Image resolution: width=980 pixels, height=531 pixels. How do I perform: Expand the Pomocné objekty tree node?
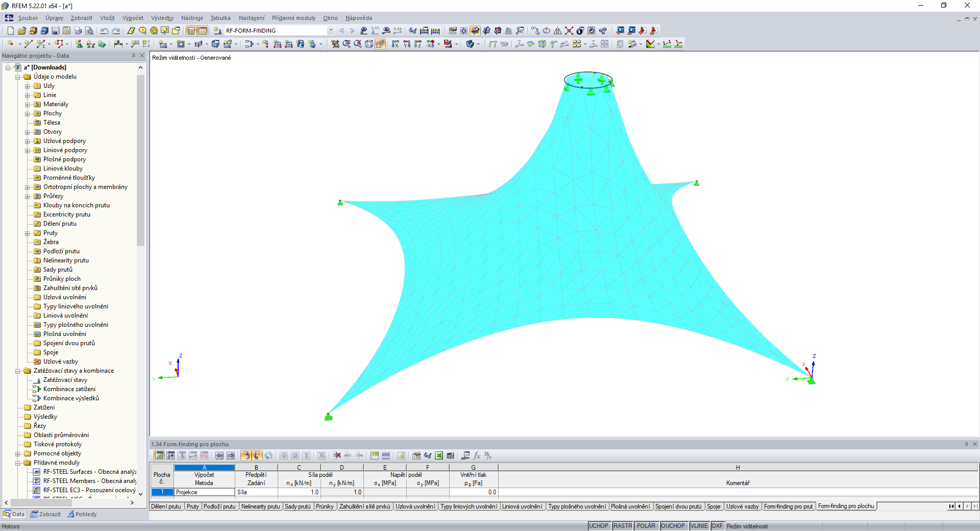[x=18, y=453]
